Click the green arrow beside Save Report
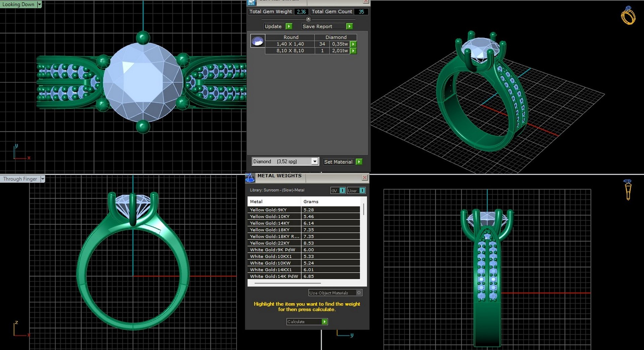This screenshot has height=350, width=644. click(349, 26)
